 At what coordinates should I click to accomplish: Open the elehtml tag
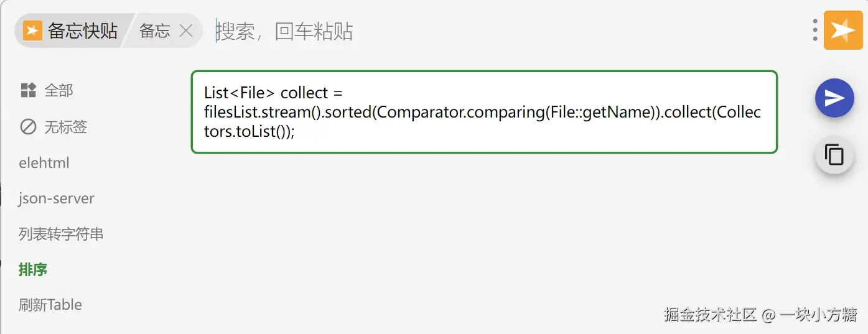point(44,163)
